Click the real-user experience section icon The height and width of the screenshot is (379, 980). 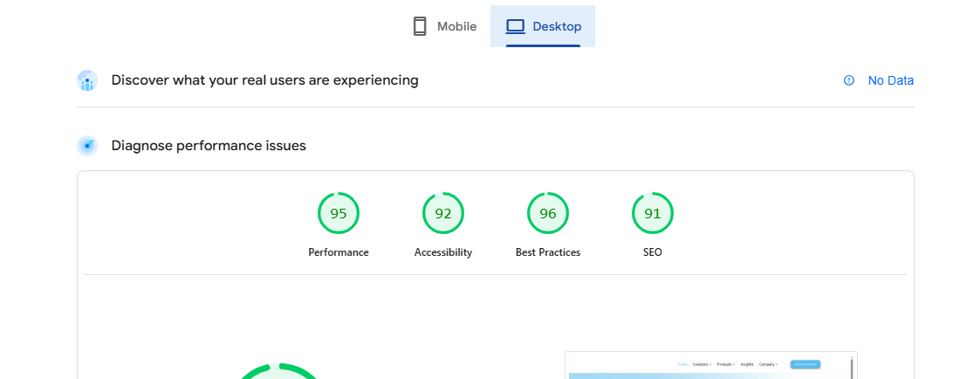click(x=87, y=81)
